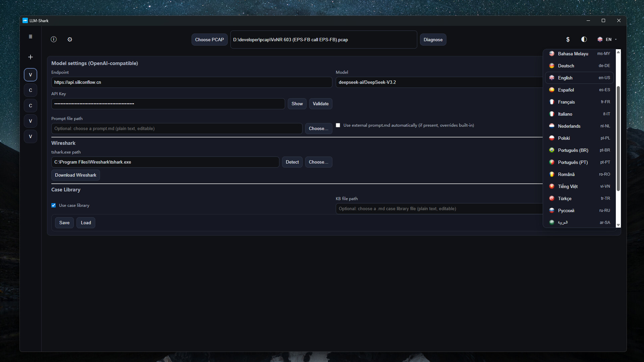Image resolution: width=644 pixels, height=362 pixels.
Task: Uncheck Use case library checkbox
Action: [54, 205]
